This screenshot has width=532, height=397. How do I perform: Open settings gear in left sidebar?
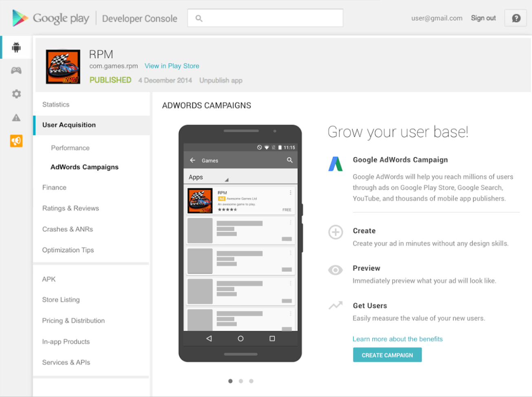tap(16, 94)
